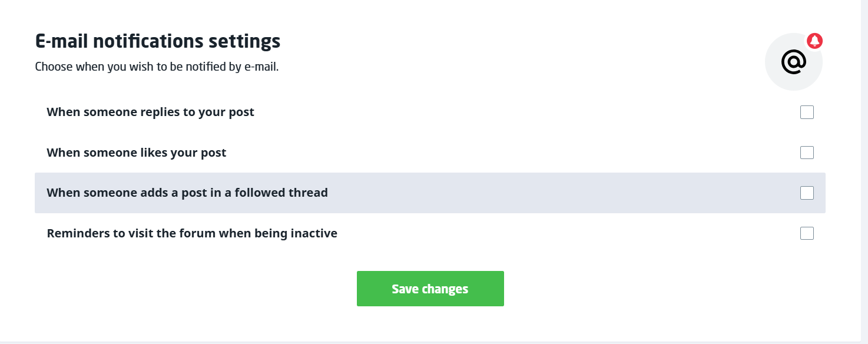
Task: Click the 'E-mail notifications settings' heading
Action: click(157, 41)
